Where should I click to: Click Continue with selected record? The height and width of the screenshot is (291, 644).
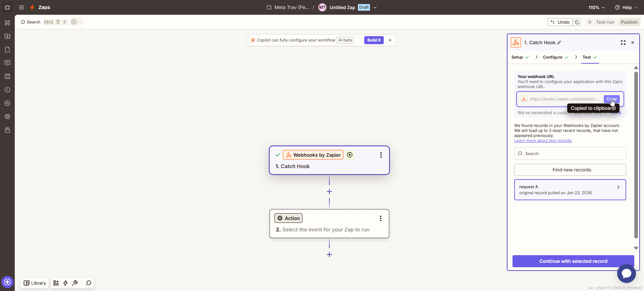(573, 261)
